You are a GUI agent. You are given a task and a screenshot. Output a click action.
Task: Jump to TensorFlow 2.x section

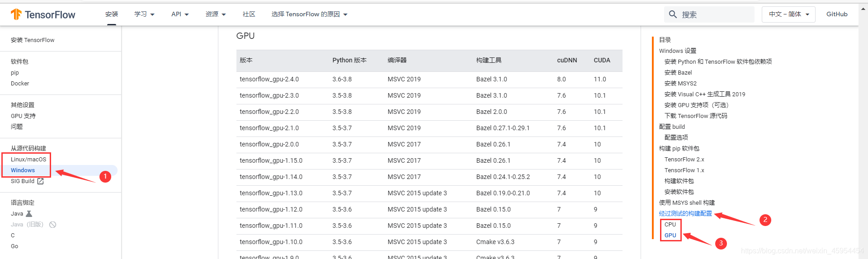click(684, 160)
